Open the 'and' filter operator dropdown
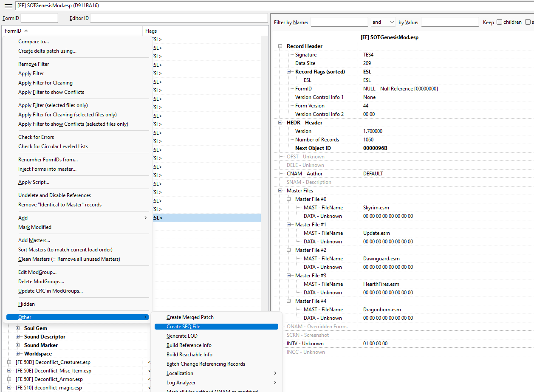This screenshot has width=534, height=392. coord(383,22)
